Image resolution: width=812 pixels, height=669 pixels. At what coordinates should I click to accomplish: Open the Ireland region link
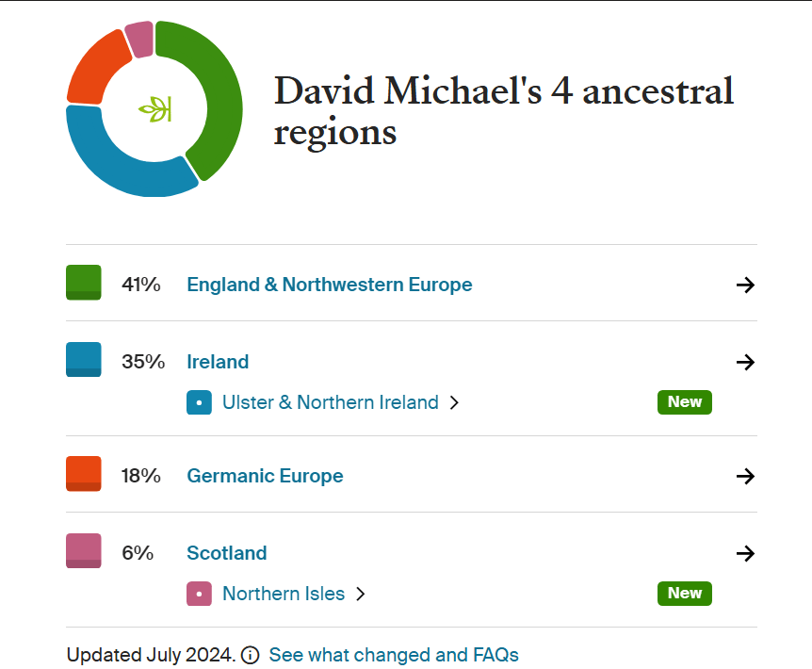pyautogui.click(x=218, y=362)
